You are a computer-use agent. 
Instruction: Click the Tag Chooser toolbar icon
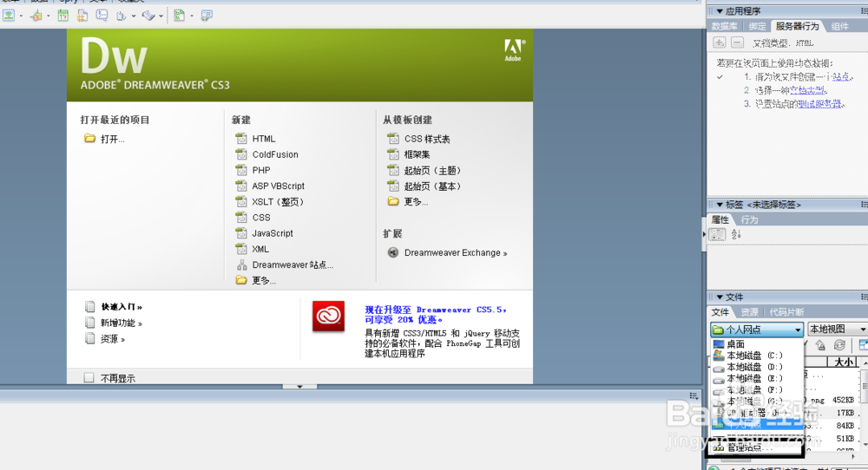click(207, 16)
